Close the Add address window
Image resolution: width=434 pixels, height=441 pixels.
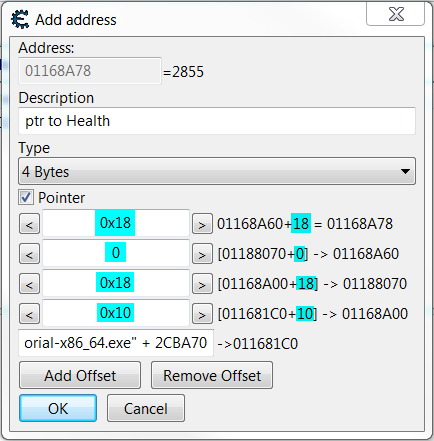pyautogui.click(x=395, y=14)
